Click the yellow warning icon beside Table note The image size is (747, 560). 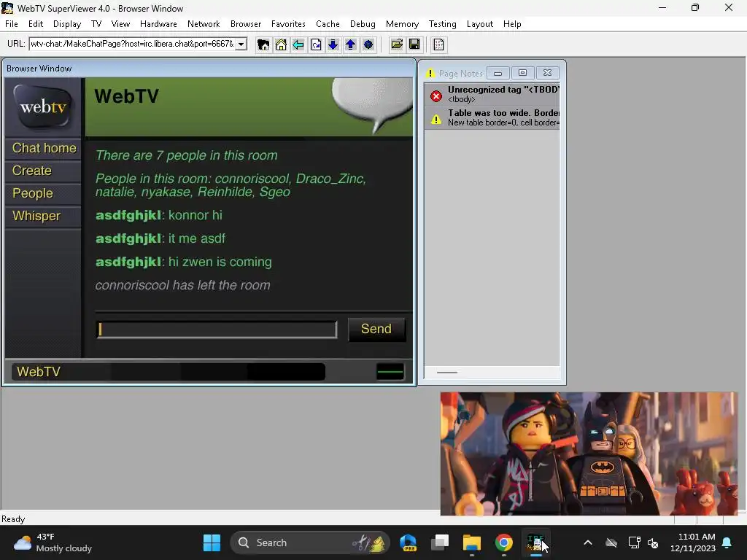[x=436, y=119]
